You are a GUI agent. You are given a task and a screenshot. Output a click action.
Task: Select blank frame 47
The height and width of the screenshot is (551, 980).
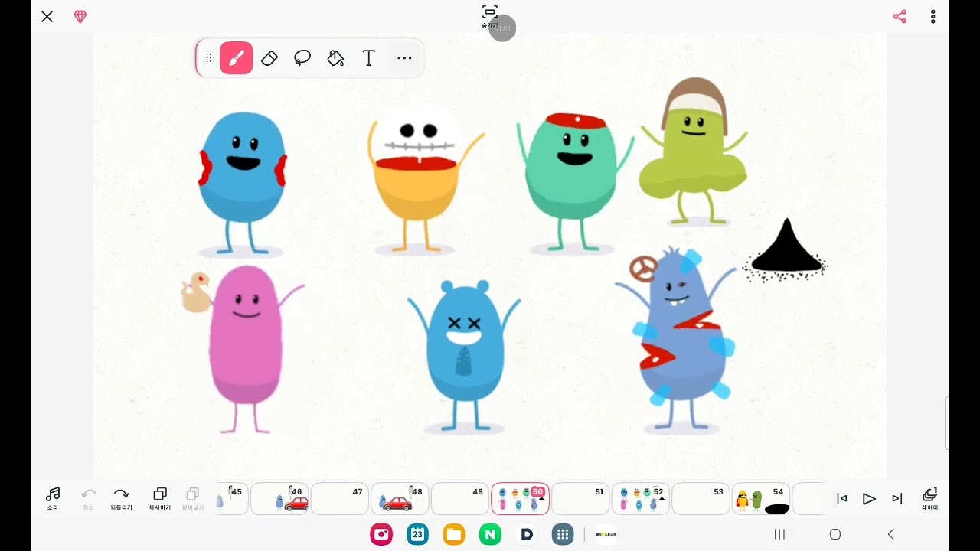click(x=340, y=499)
